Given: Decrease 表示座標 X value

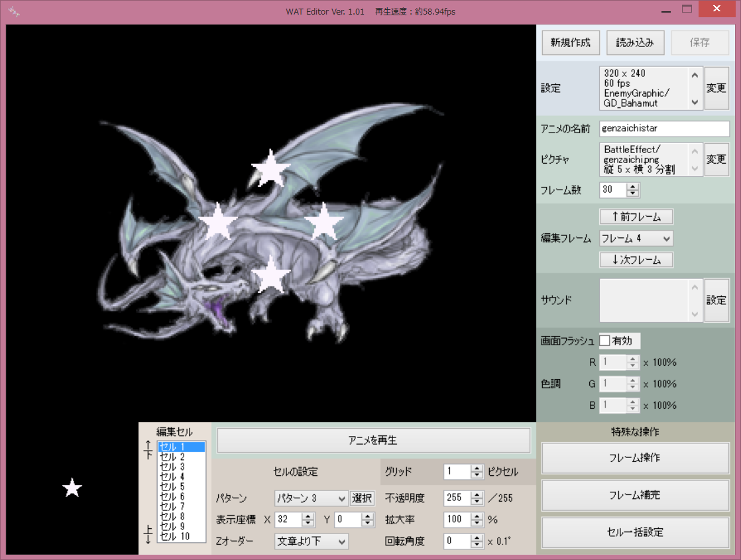Looking at the screenshot, I should [308, 523].
